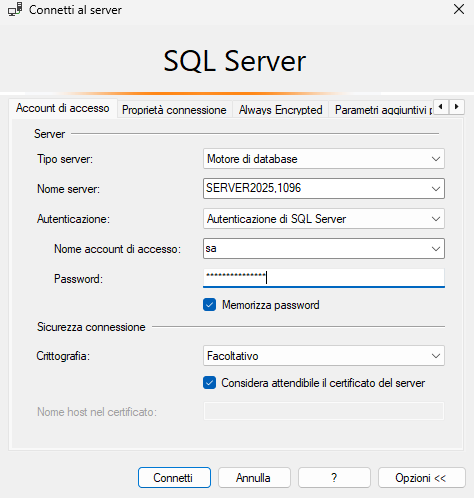Collapse options with Opzioni << button
This screenshot has width=474, height=498.
tap(422, 477)
